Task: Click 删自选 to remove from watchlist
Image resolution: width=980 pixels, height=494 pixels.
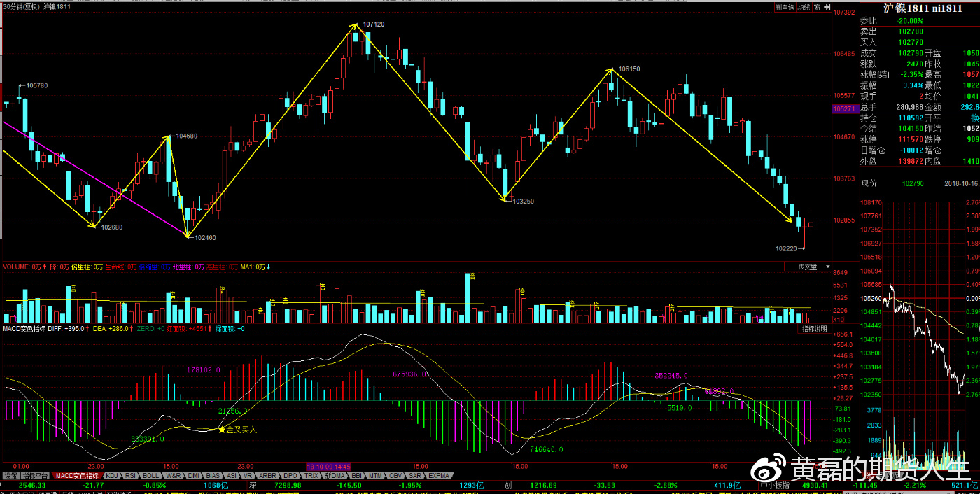Action: 784,8
